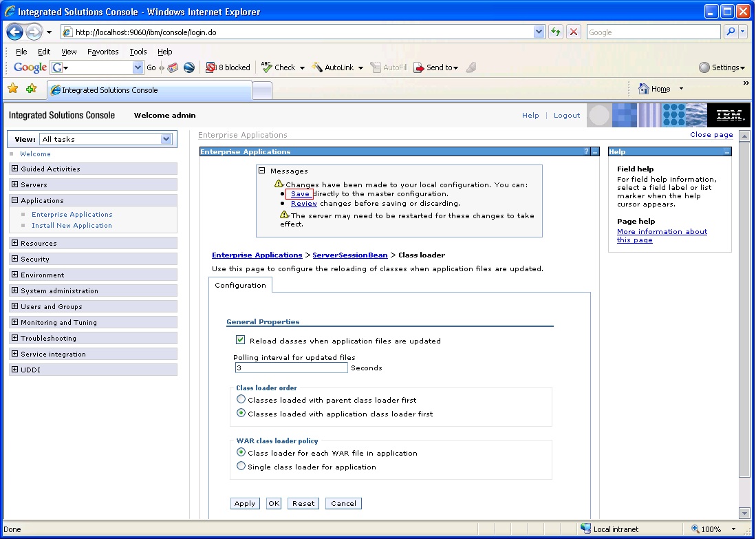Click the AutoLink icon
Screen dimensions: 756x541
317,67
